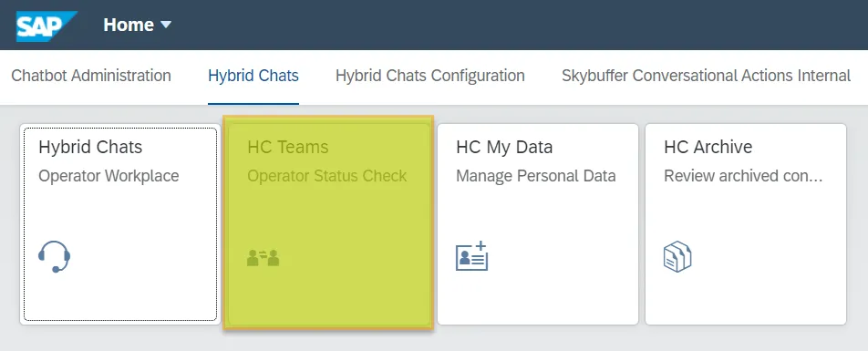
Task: Open the Hybrid Chats tile title
Action: coord(90,147)
